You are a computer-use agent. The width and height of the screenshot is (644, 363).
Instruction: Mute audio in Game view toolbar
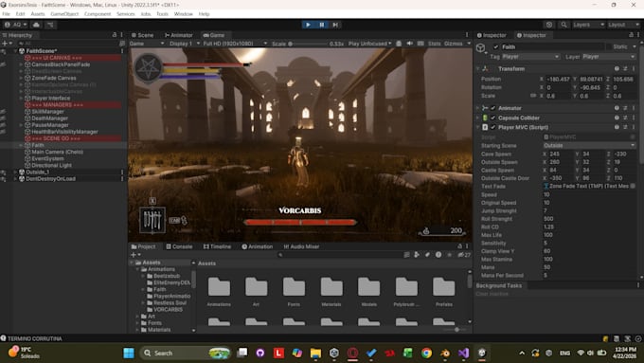409,44
